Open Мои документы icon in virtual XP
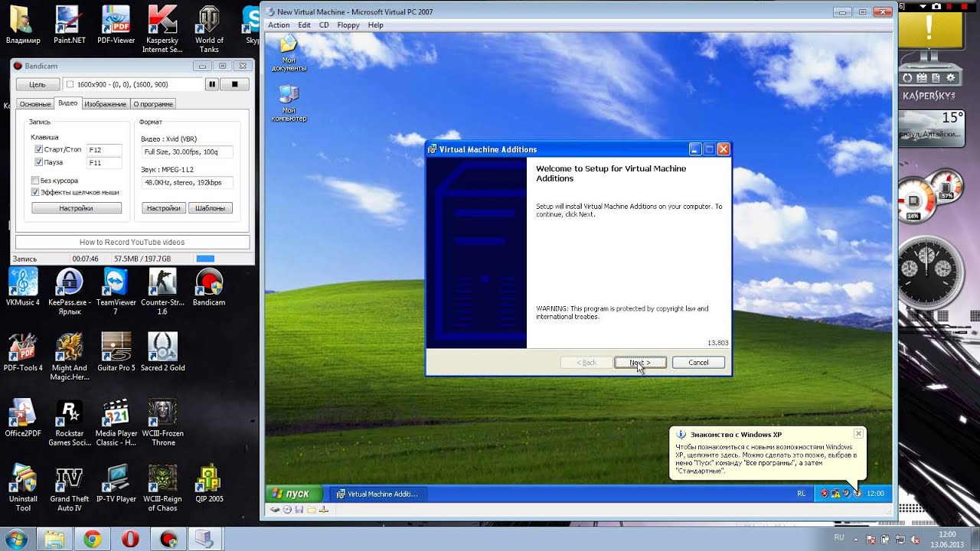 pos(289,53)
